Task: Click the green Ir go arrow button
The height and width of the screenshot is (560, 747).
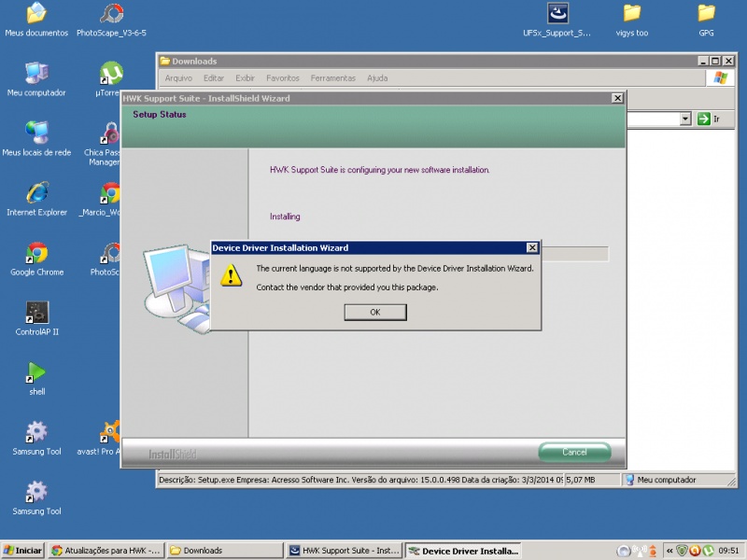Action: [x=704, y=119]
